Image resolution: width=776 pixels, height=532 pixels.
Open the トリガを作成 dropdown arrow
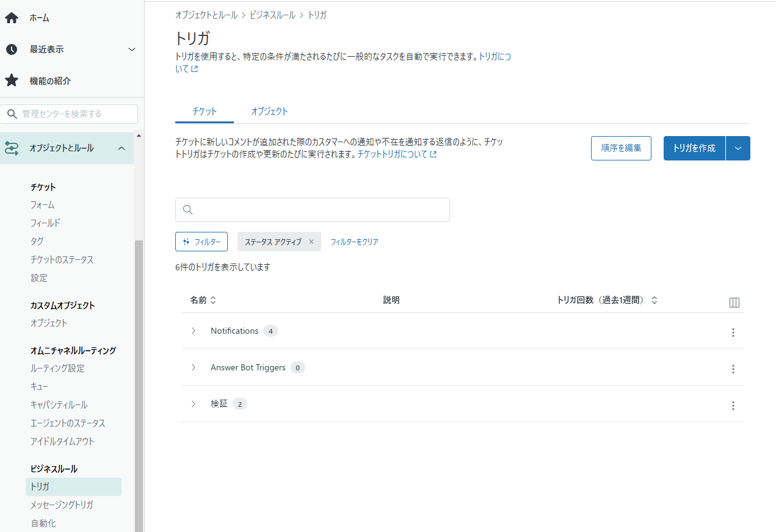pyautogui.click(x=738, y=148)
